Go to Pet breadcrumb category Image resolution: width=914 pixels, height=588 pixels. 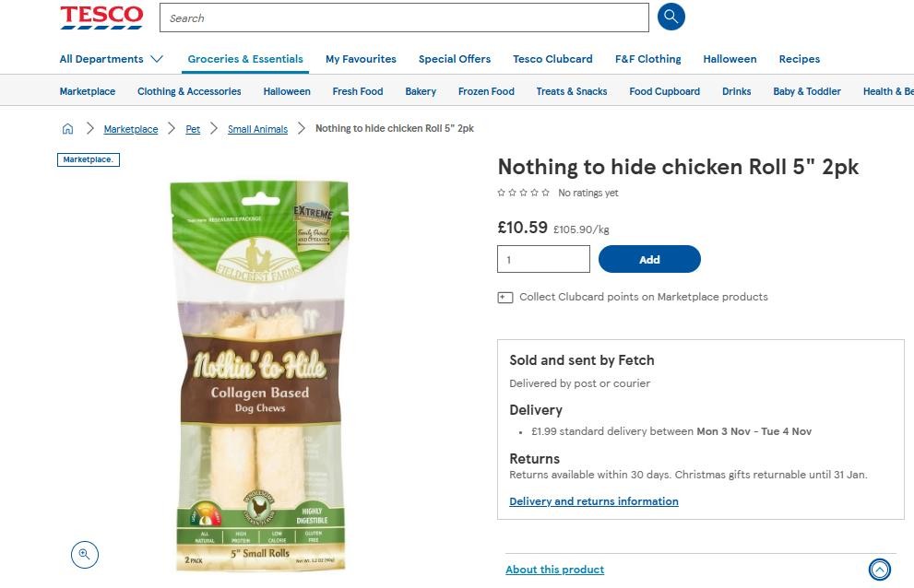coord(193,129)
